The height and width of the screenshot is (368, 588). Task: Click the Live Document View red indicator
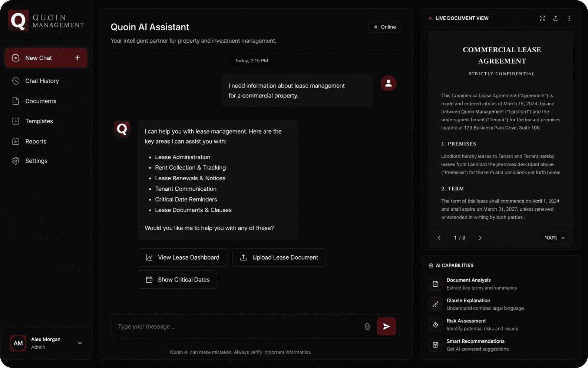click(430, 18)
